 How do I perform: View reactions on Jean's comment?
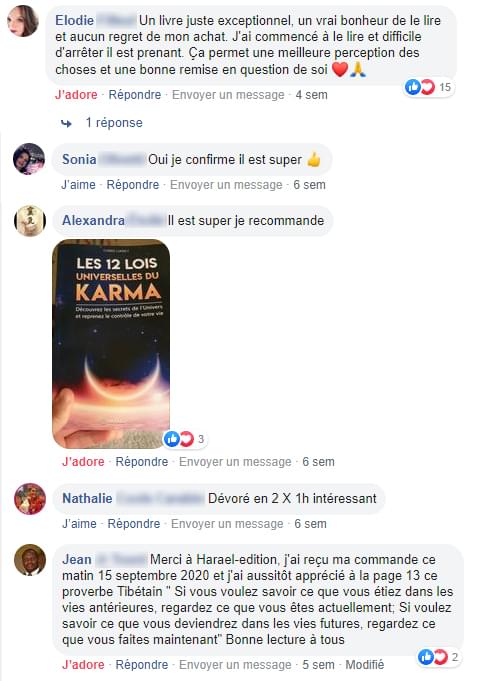pyautogui.click(x=438, y=657)
